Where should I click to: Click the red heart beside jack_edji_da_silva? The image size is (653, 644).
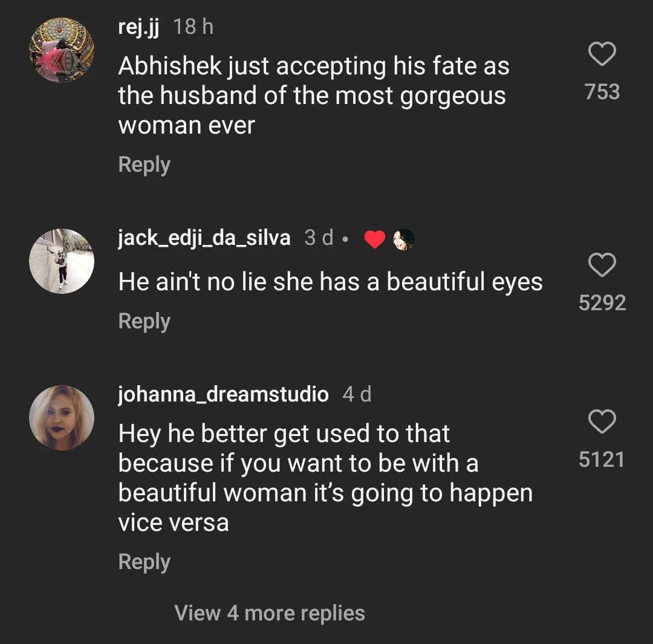coord(375,239)
